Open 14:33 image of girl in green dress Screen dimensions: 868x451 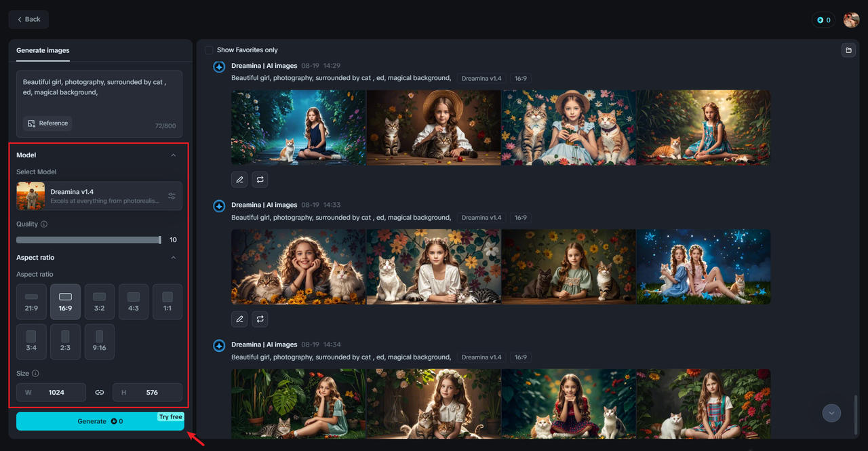click(x=569, y=267)
